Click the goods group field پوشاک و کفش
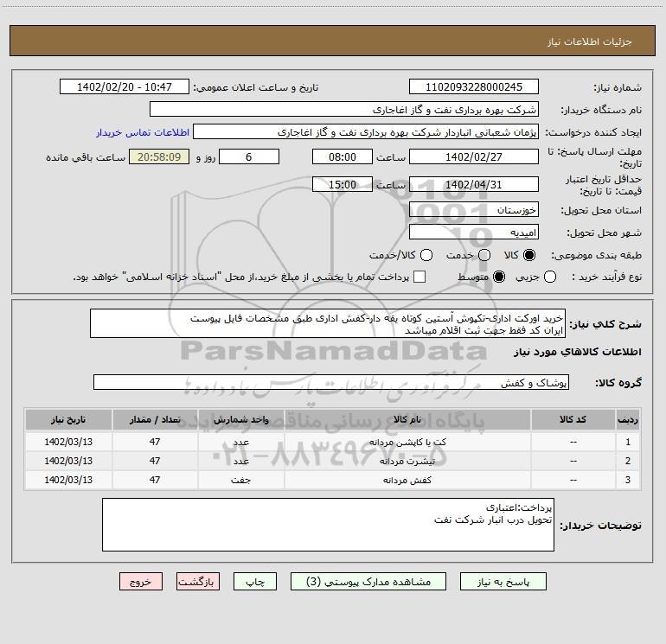Viewport: 666px width, 644px height. click(x=331, y=382)
